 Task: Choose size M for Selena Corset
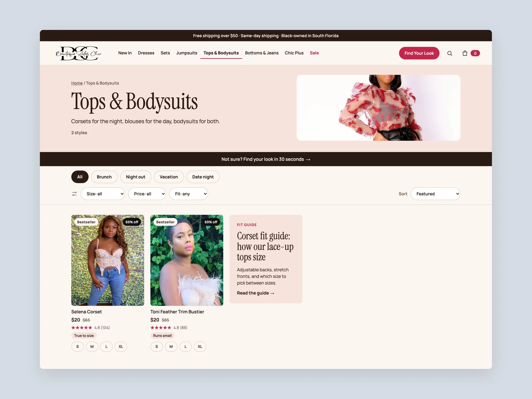click(92, 346)
